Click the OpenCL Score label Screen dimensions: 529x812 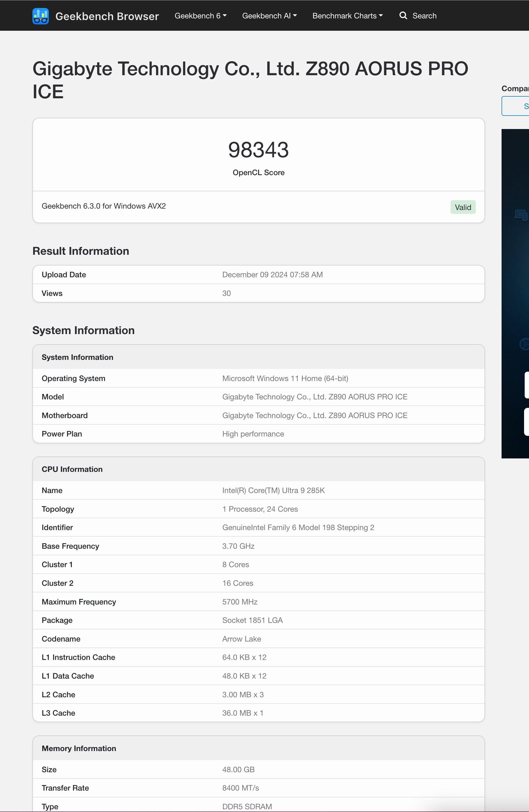coord(258,173)
